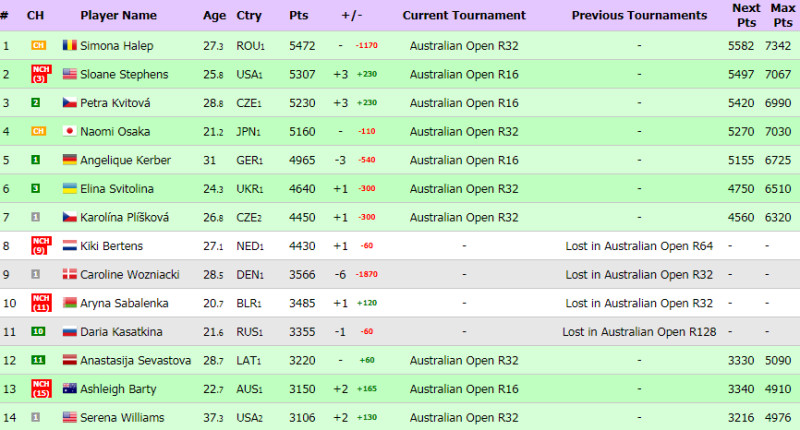Sort by the Pts column header

pyautogui.click(x=298, y=15)
